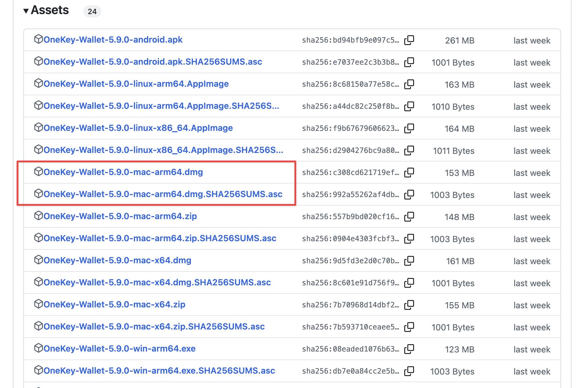Copy hash of win-arm64.exe
588x388 pixels.
[x=409, y=349]
